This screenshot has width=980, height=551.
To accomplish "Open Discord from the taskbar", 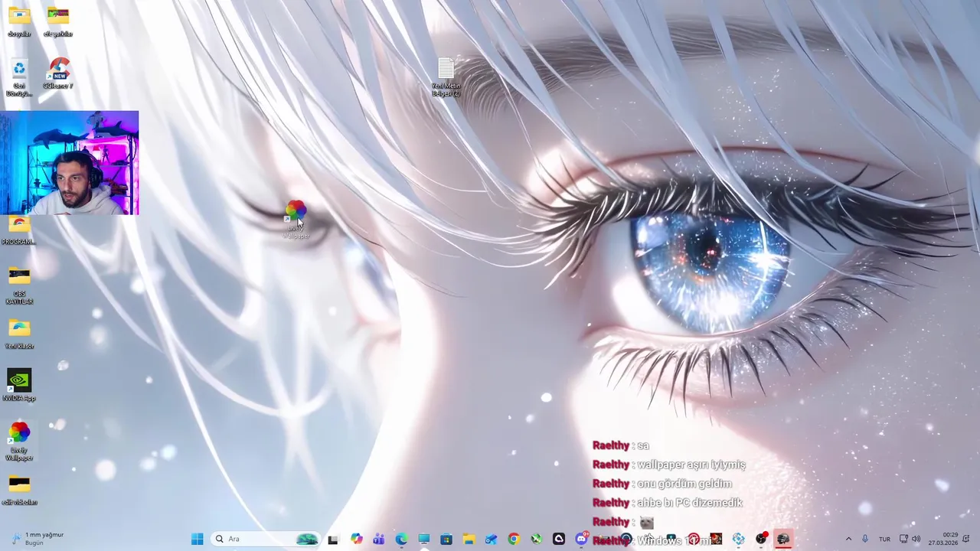I will (581, 540).
